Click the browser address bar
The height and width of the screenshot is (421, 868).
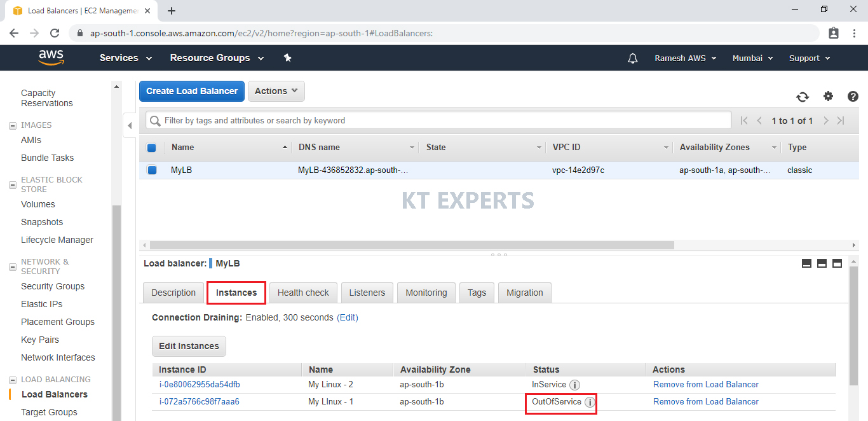445,33
